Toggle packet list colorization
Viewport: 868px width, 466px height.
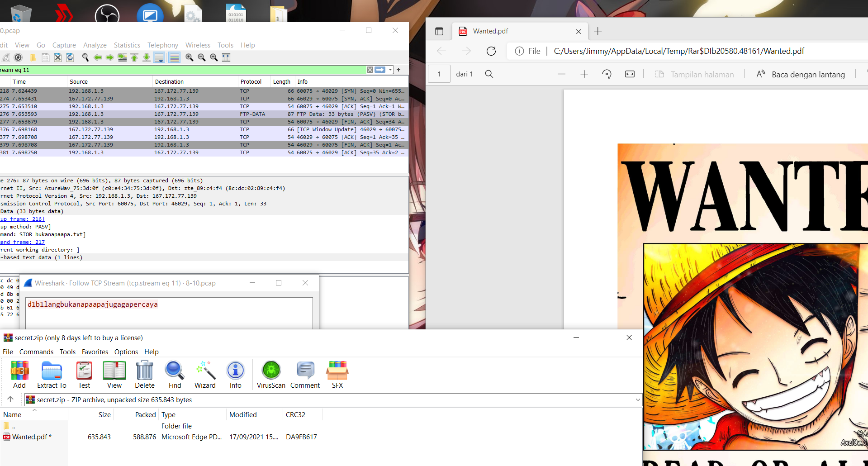click(x=174, y=57)
